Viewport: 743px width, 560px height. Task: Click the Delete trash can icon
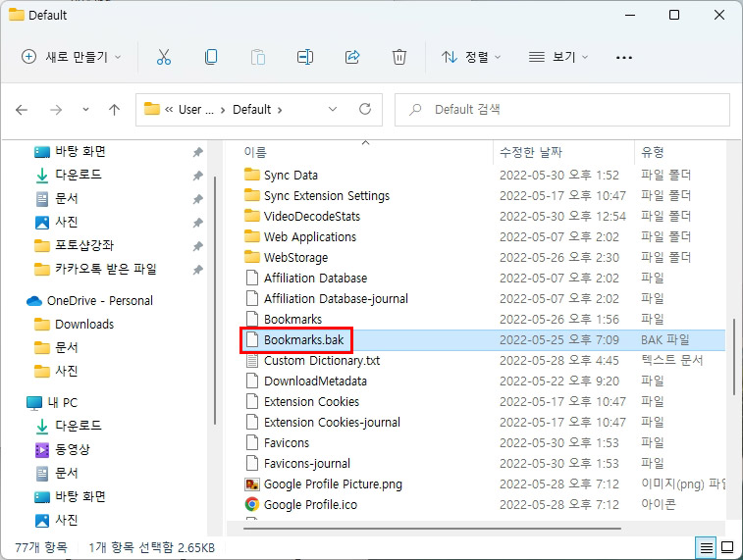(399, 57)
